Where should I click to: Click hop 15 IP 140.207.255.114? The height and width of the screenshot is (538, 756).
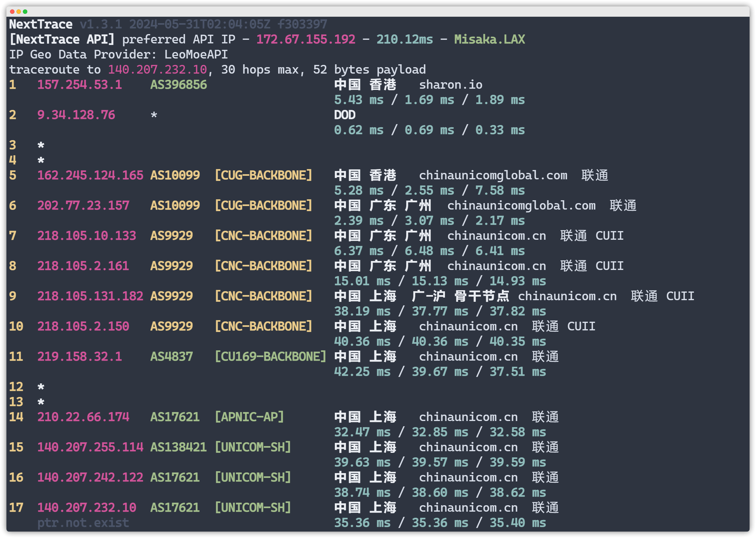90,447
